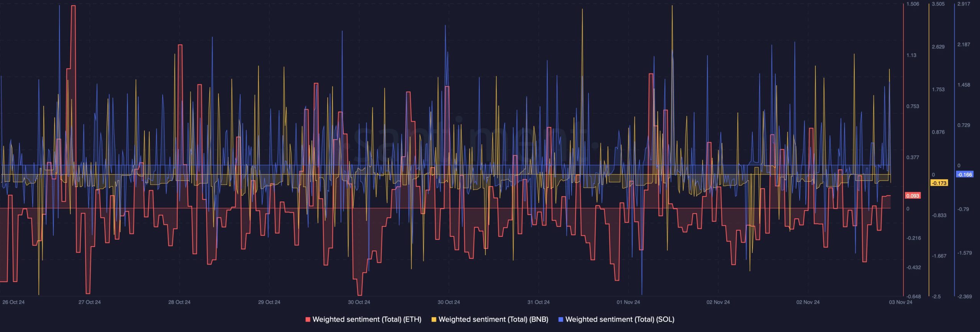Click the yellow BNB legend color square
The width and height of the screenshot is (980, 332).
tap(434, 319)
